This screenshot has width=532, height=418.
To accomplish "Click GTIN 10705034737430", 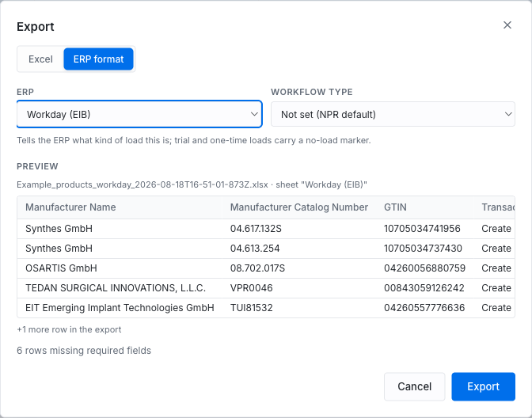I will [423, 249].
